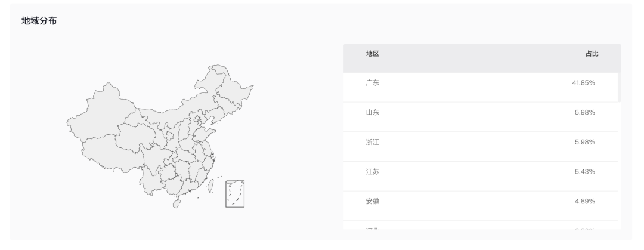Screen dimensions: 644x250
Task: Click the 41.85% percentage value
Action: 583,83
